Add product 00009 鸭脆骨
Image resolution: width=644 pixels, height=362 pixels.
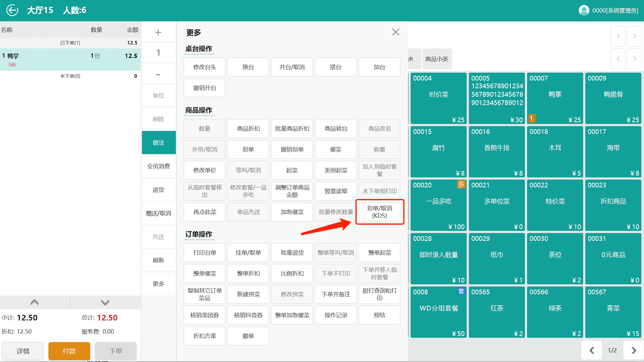point(613,98)
